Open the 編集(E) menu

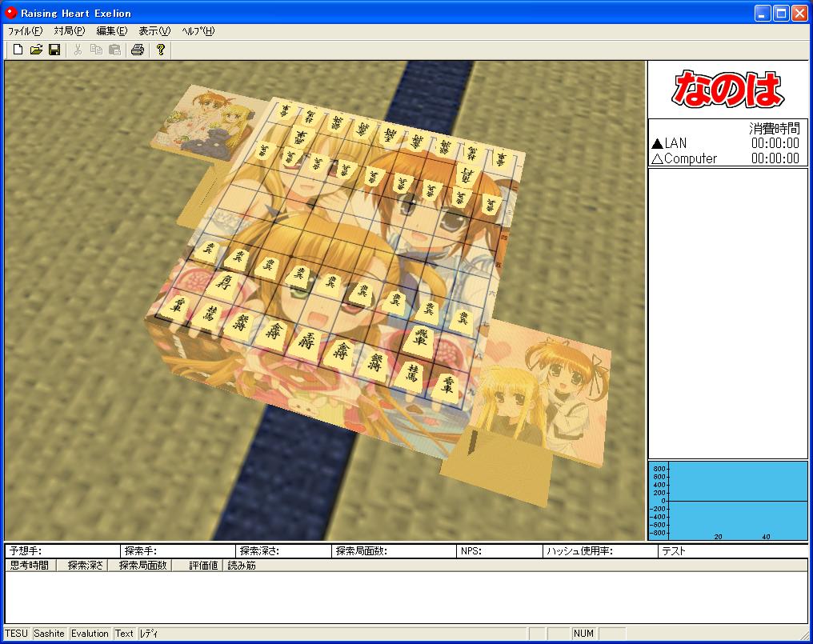[x=111, y=31]
